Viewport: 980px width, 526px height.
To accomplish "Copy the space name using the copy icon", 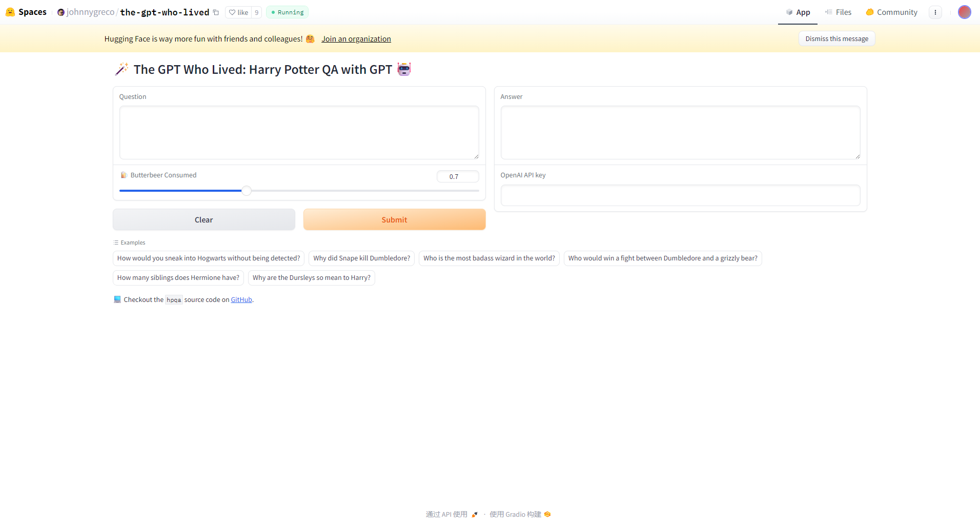I will [216, 13].
